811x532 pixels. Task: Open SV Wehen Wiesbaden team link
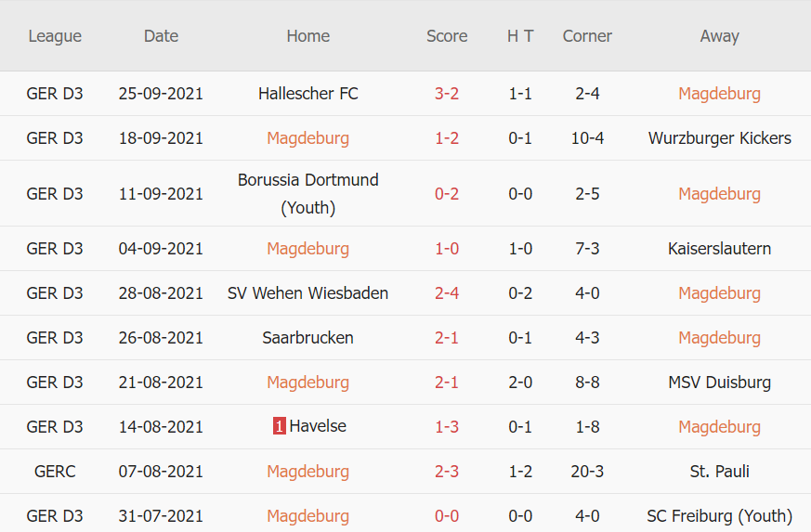pos(307,293)
